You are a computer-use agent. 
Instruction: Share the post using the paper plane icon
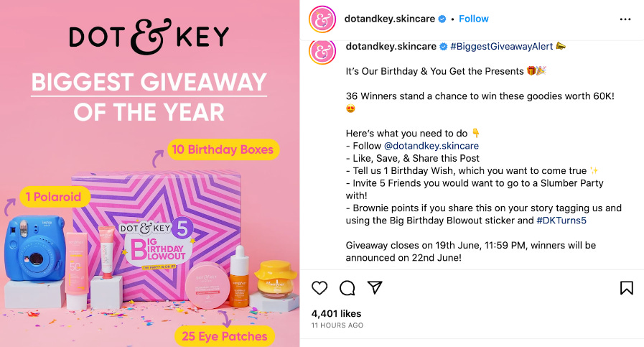pyautogui.click(x=375, y=287)
